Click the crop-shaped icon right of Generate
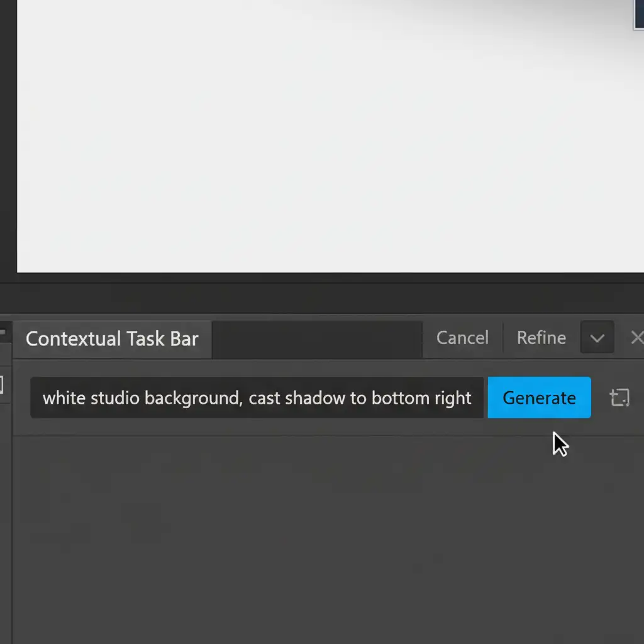This screenshot has height=644, width=644. (619, 397)
